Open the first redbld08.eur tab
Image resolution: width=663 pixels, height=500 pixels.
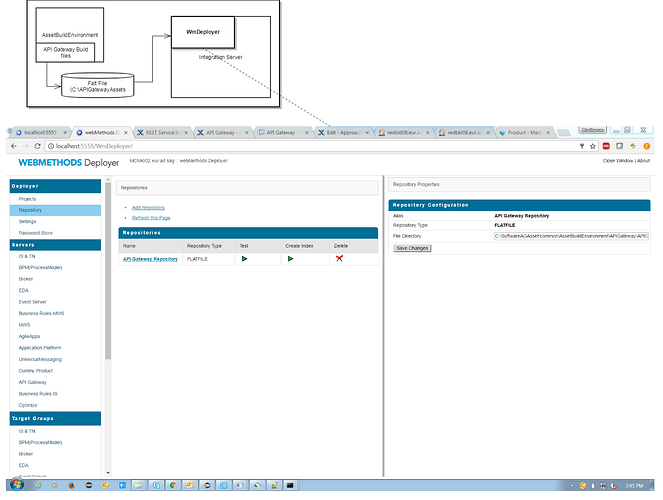click(403, 133)
